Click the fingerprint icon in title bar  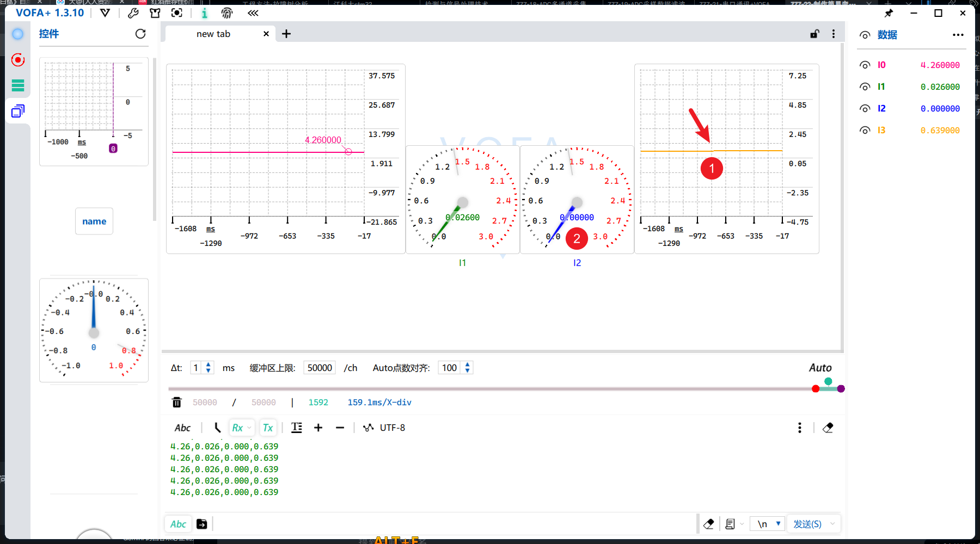227,13
